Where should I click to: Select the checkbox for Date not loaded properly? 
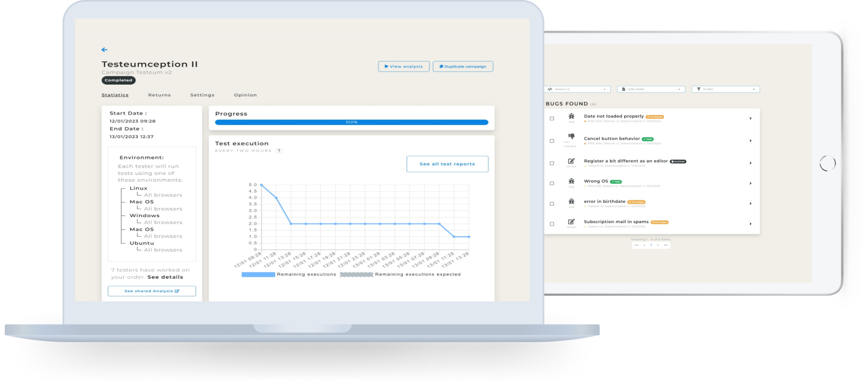(x=551, y=119)
